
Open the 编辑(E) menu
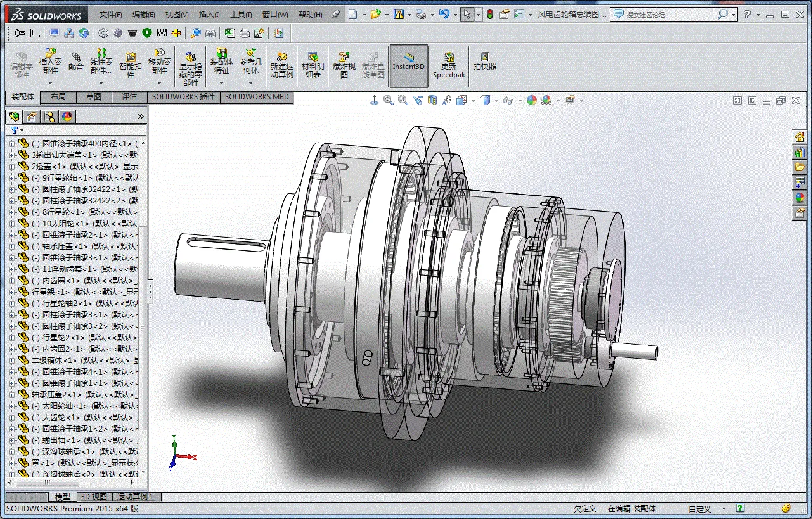coord(144,14)
